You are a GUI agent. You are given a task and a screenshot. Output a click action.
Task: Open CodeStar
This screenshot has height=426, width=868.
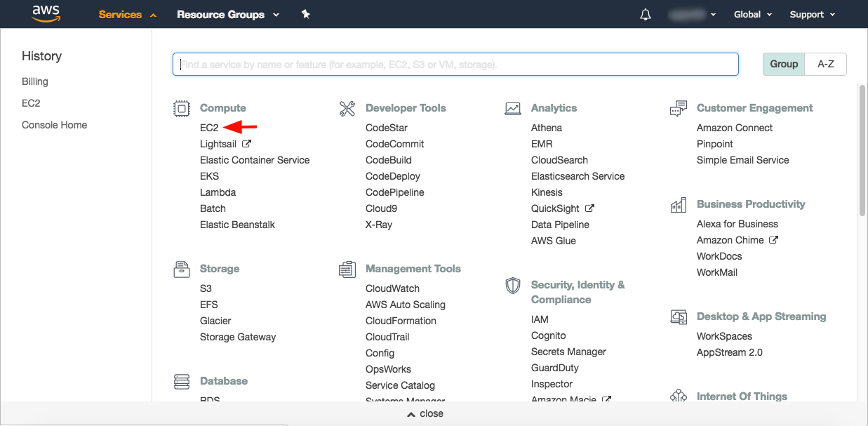point(387,128)
